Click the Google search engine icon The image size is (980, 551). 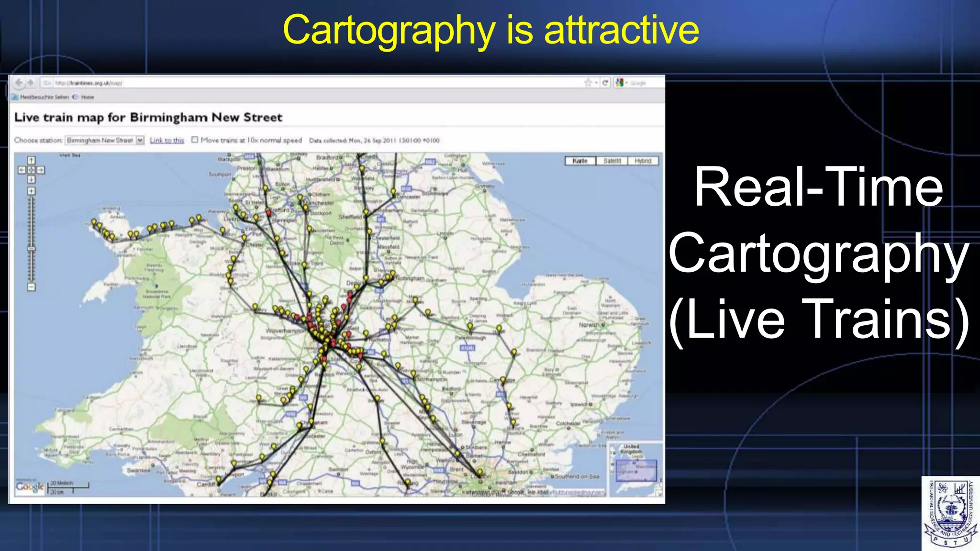tap(620, 83)
